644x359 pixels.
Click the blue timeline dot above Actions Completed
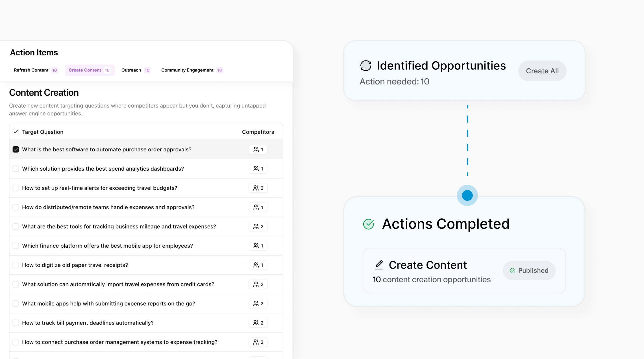point(467,195)
